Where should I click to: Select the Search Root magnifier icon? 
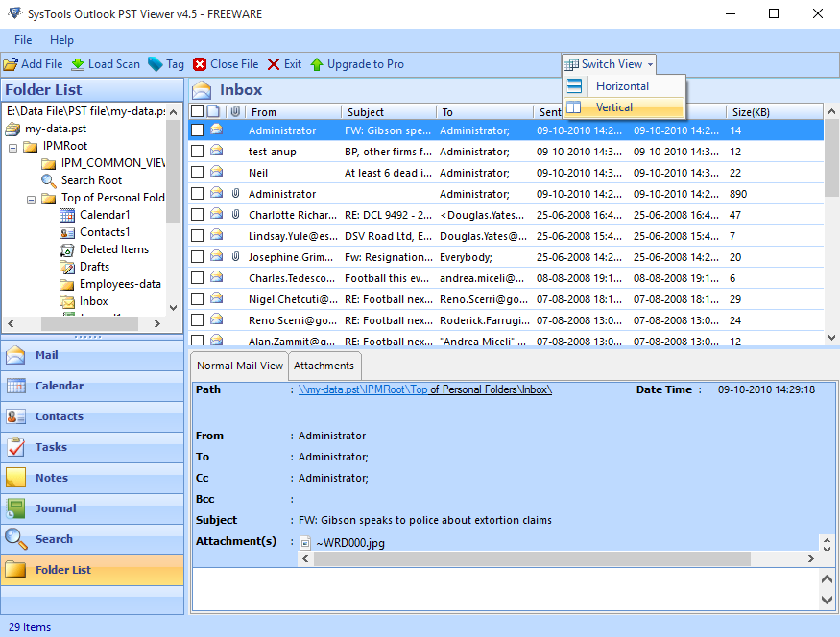tap(49, 181)
